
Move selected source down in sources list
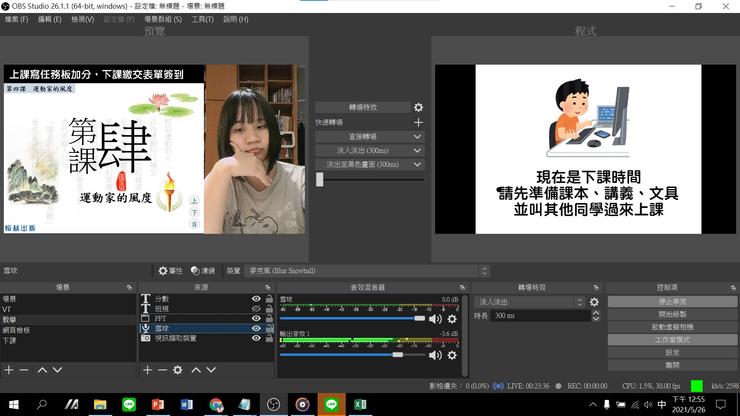coord(211,370)
